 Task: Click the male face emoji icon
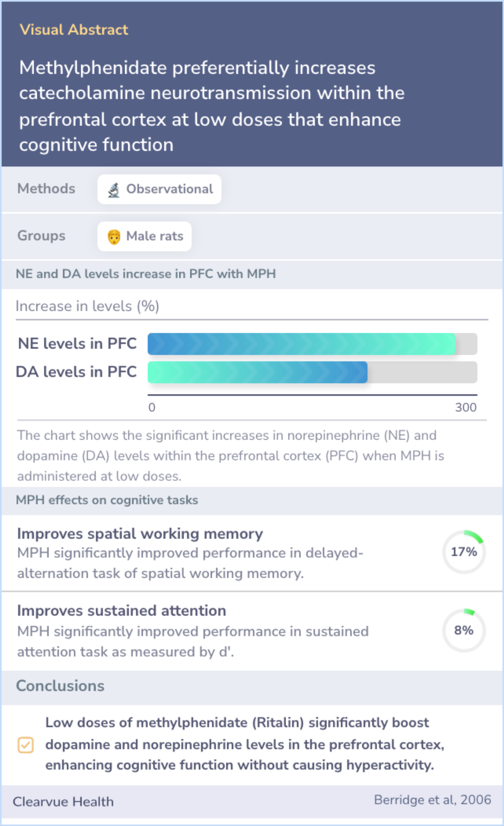(x=114, y=237)
